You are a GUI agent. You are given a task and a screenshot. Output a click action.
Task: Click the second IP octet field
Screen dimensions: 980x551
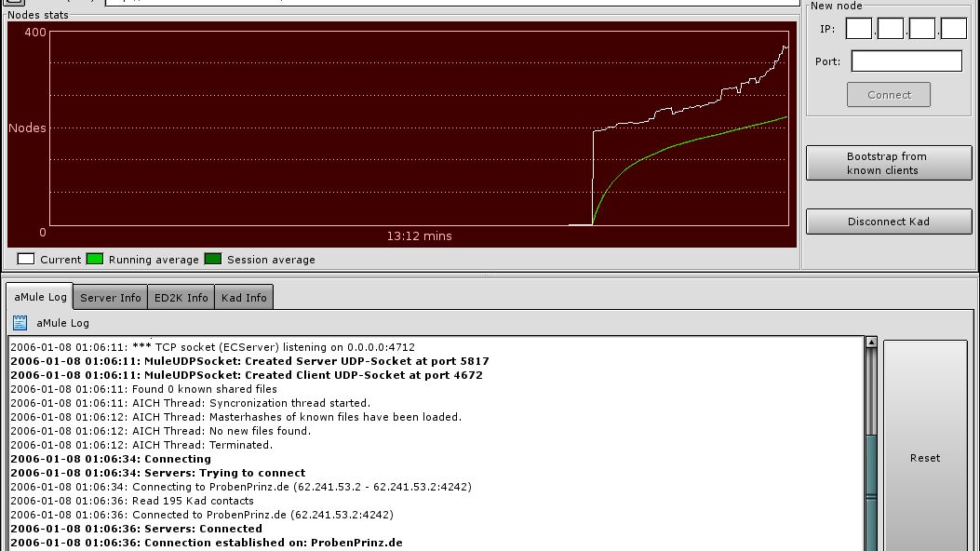tap(891, 29)
